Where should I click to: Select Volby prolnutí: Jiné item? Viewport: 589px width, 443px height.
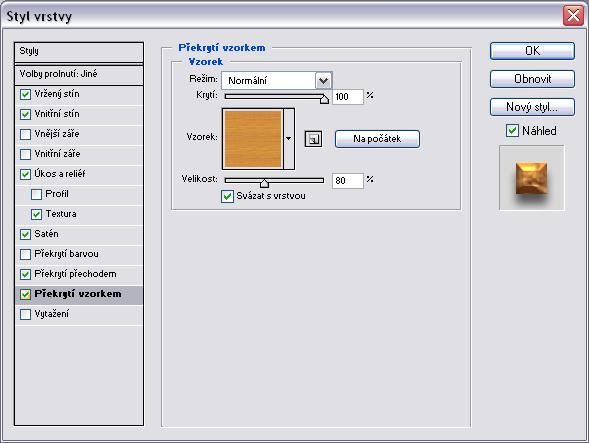click(79, 74)
